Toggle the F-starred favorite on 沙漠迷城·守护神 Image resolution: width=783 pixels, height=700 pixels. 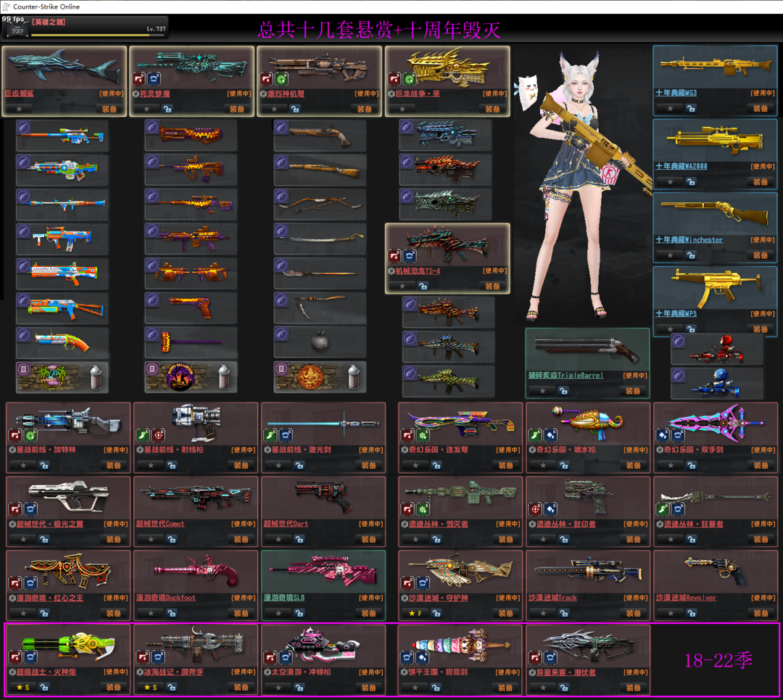(x=415, y=613)
